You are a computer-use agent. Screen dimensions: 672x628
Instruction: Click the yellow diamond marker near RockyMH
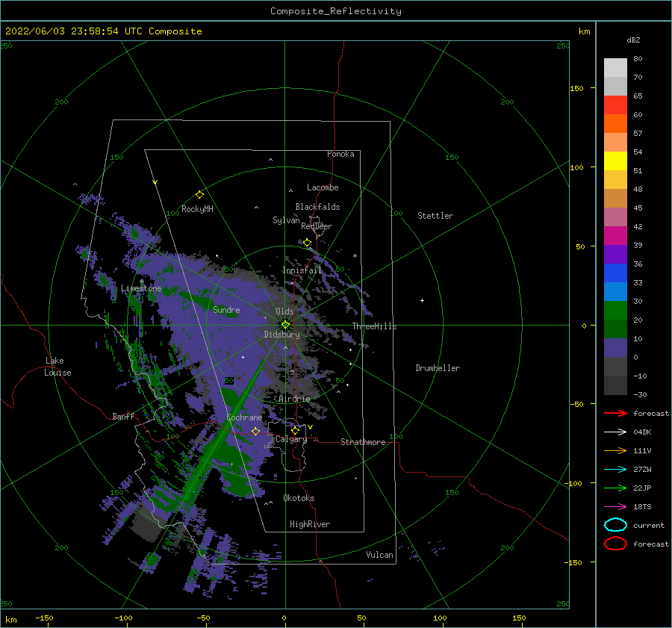tap(199, 195)
